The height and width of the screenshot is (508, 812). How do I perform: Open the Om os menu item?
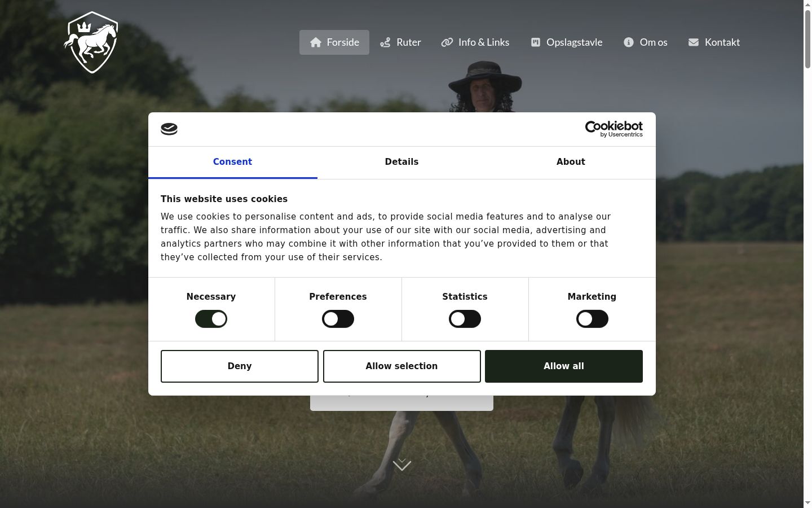pyautogui.click(x=645, y=42)
